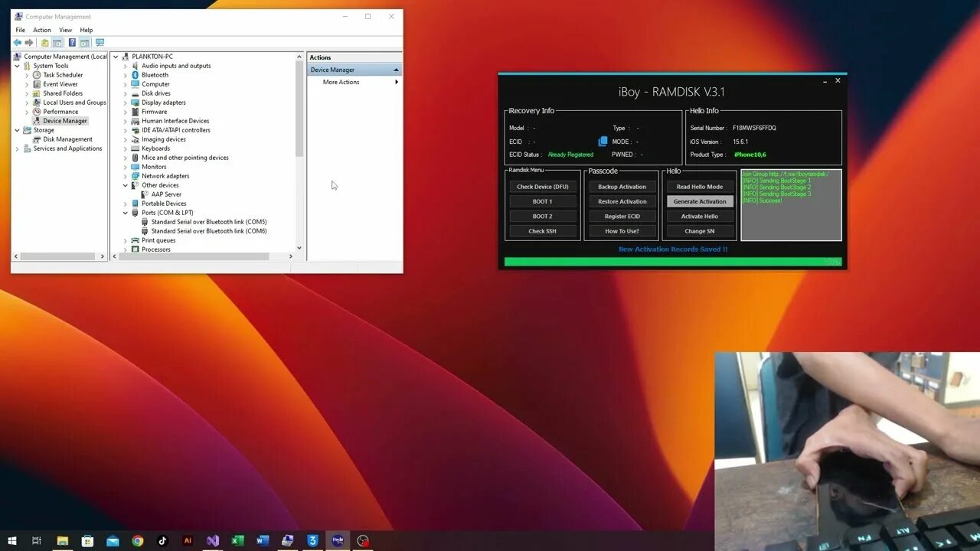The width and height of the screenshot is (980, 551).
Task: Click the Performance icon in System Tools
Action: (x=37, y=112)
